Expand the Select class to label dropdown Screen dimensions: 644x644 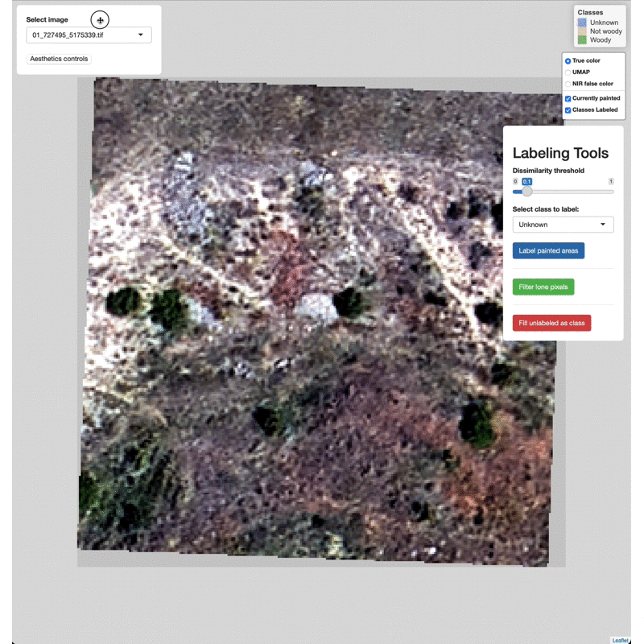click(563, 225)
